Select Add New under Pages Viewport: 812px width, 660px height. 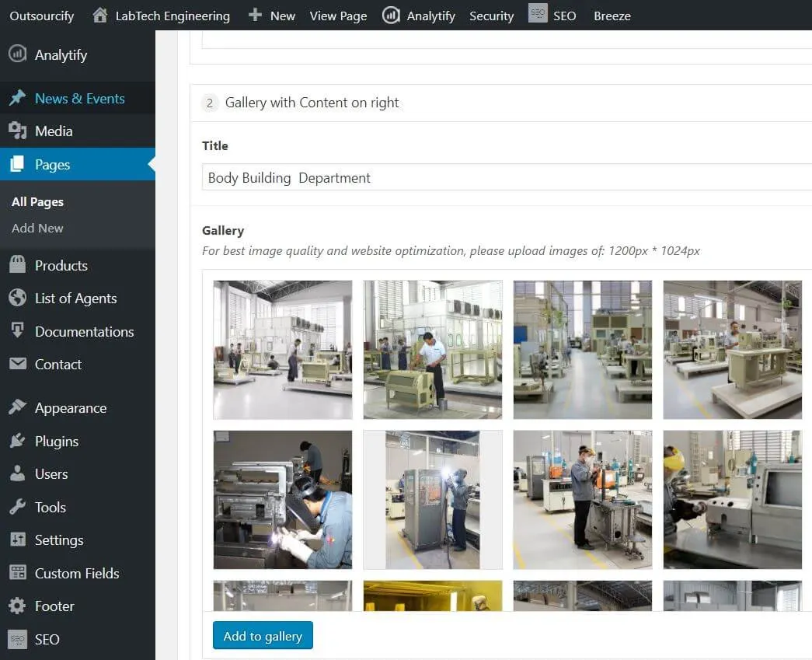[37, 228]
